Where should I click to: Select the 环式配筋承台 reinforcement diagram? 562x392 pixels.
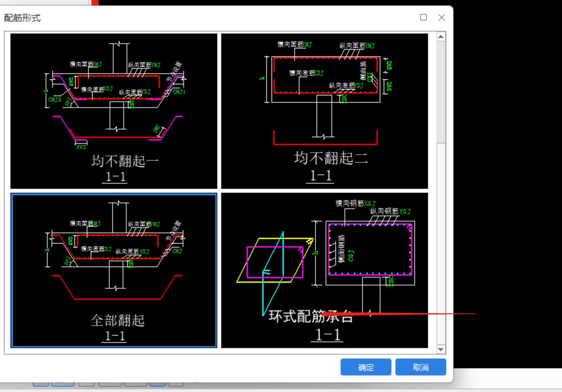click(x=324, y=270)
